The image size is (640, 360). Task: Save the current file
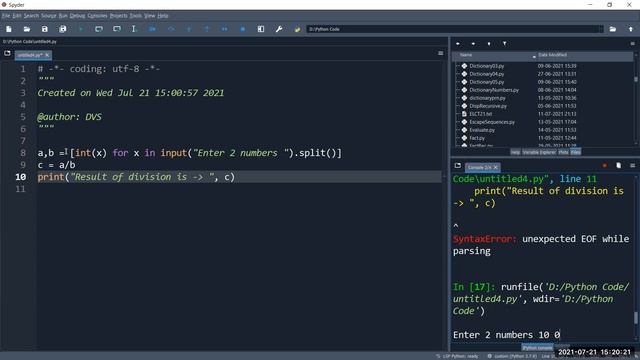click(x=44, y=29)
